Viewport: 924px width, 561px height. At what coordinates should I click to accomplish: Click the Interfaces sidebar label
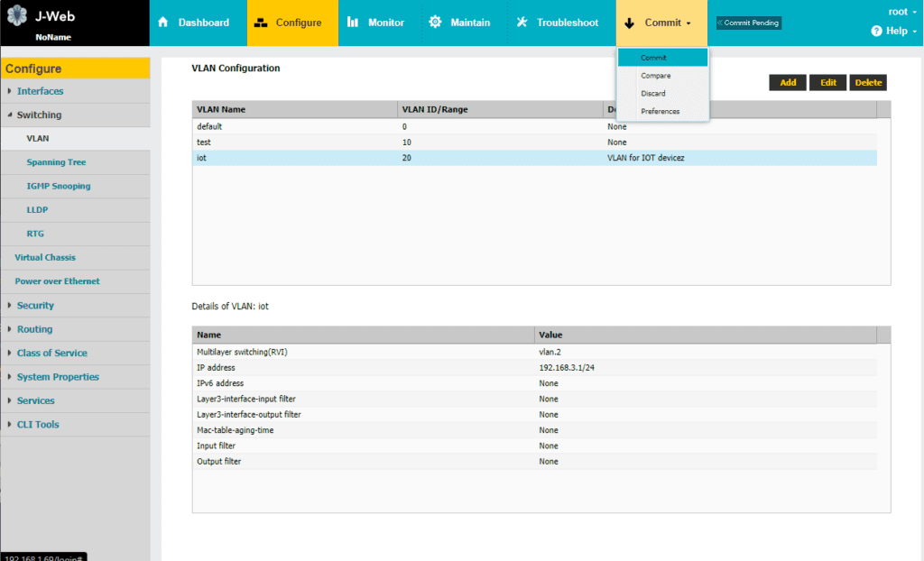(x=40, y=91)
